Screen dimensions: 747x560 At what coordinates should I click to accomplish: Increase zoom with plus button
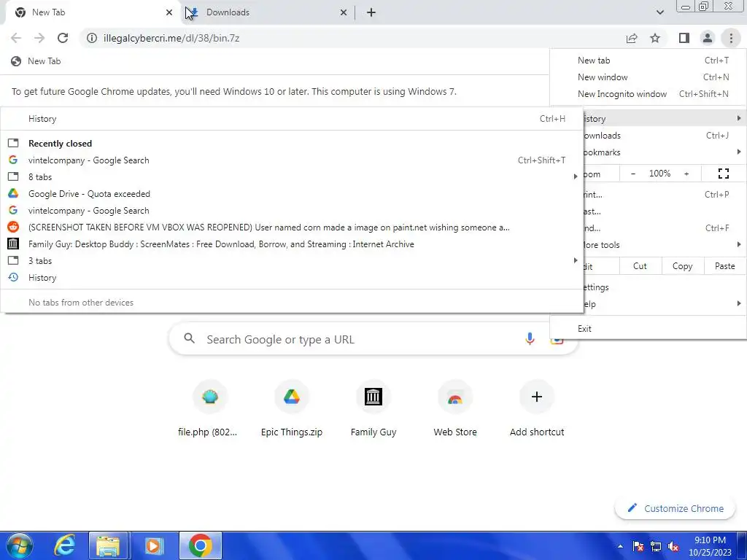point(686,174)
